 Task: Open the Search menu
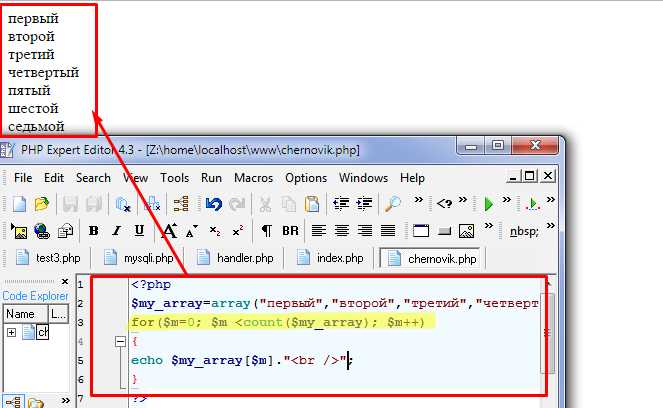click(x=93, y=178)
